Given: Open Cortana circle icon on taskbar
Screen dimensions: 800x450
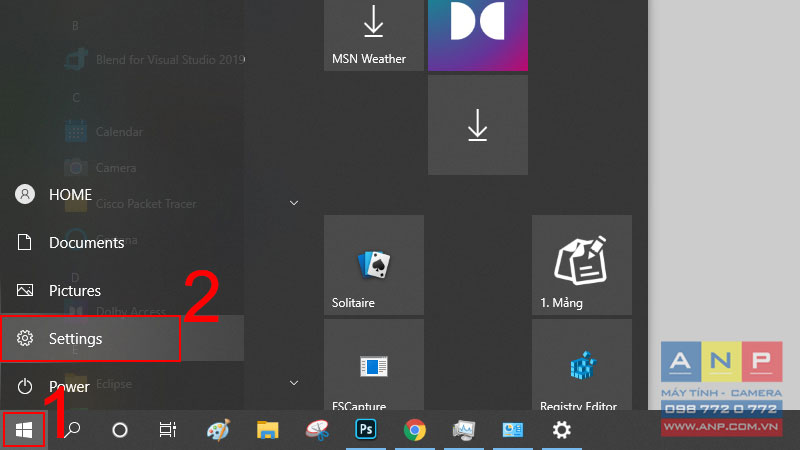Looking at the screenshot, I should tap(120, 430).
